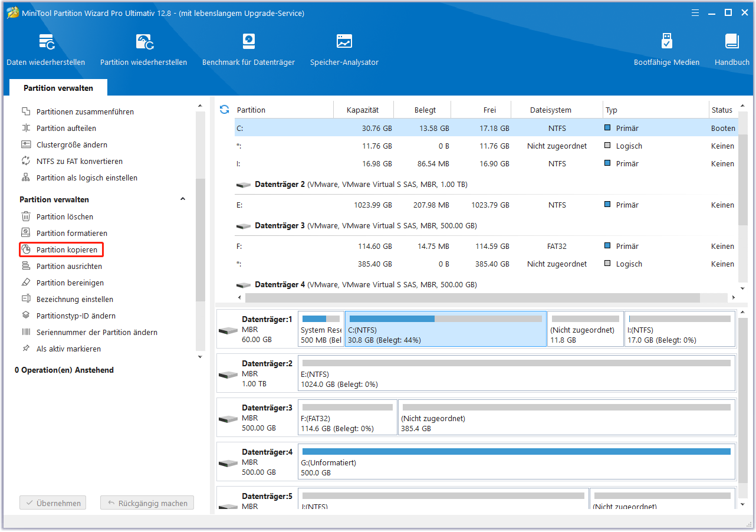This screenshot has height=532, width=756.
Task: Select 385.40 GB unallocated row
Action: pos(486,264)
